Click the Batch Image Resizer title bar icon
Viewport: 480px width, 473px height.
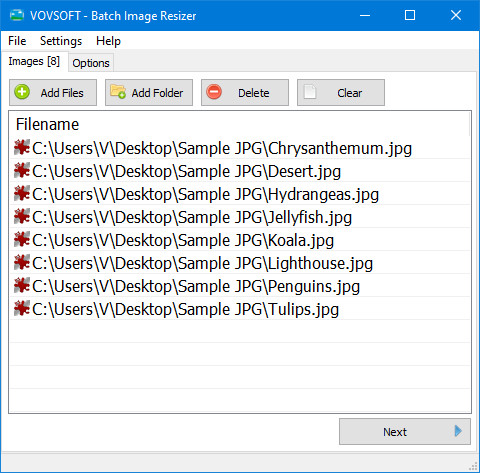pyautogui.click(x=17, y=15)
